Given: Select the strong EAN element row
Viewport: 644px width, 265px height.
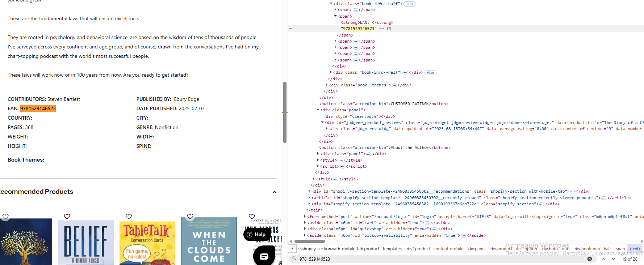Looking at the screenshot, I should pos(367,23).
